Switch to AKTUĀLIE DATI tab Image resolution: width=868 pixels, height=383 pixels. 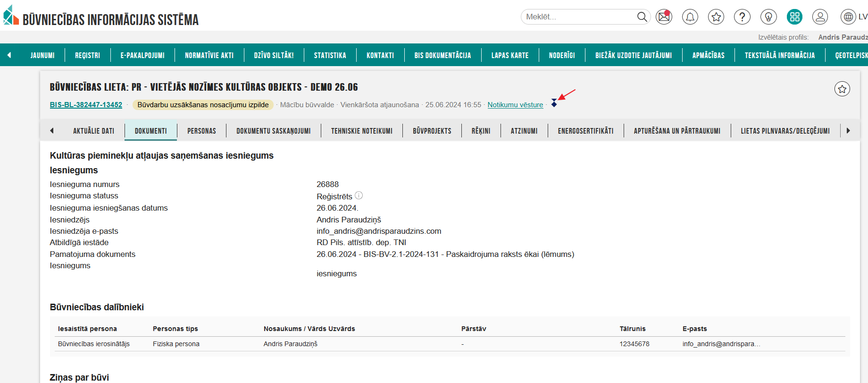click(x=93, y=131)
